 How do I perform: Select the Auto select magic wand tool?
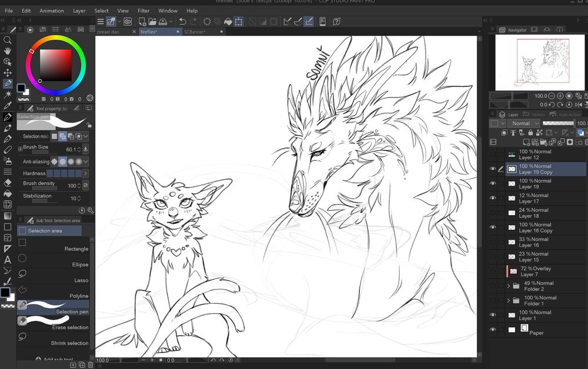click(x=7, y=95)
